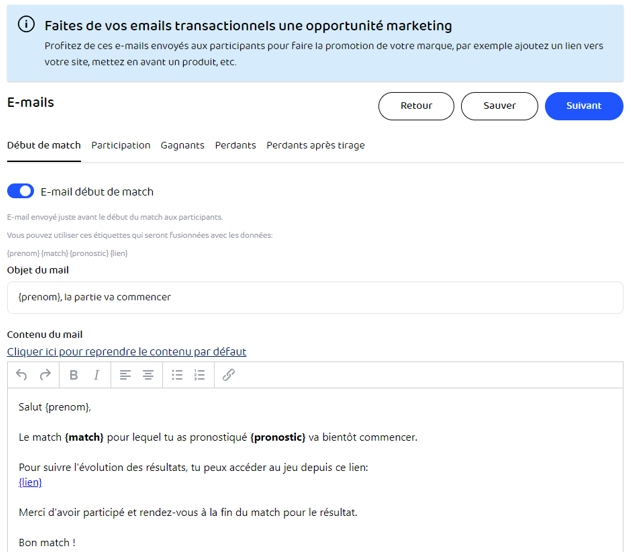The width and height of the screenshot is (631, 552).
Task: Toggle bold formatting in the editor
Action: 73,375
